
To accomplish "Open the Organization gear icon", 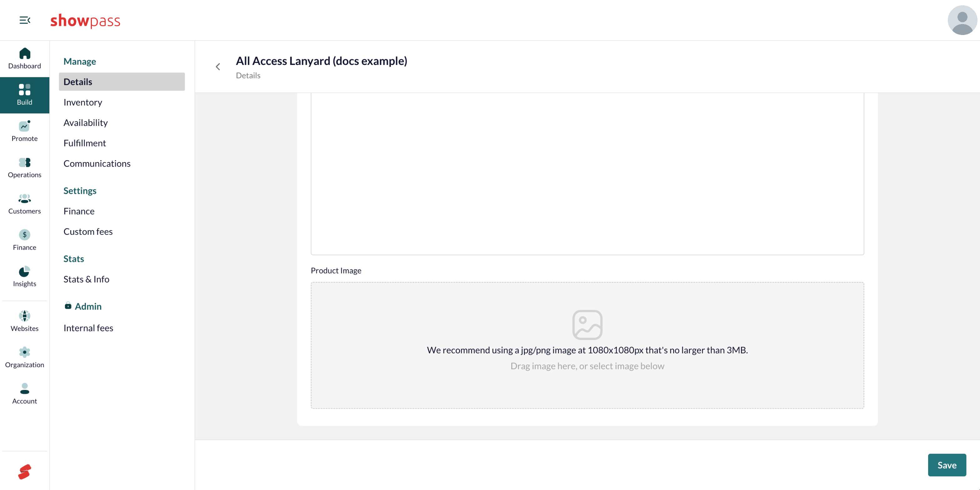I will point(25,352).
